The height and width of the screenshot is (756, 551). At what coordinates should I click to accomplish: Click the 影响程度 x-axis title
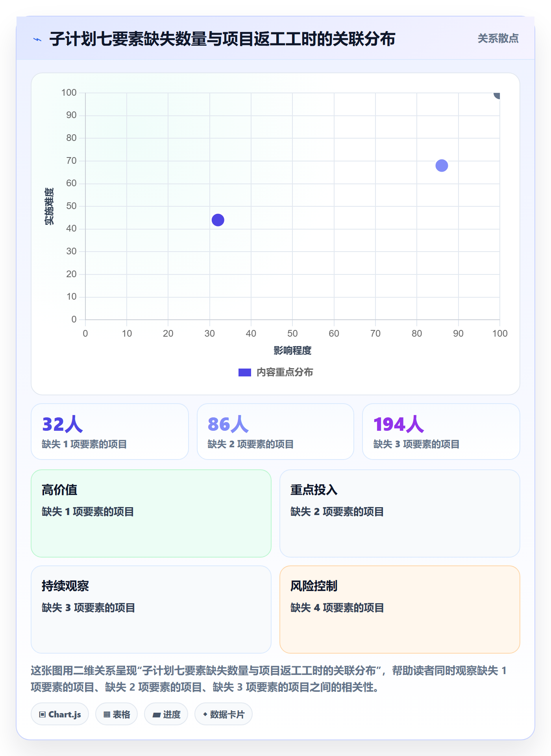coord(292,350)
